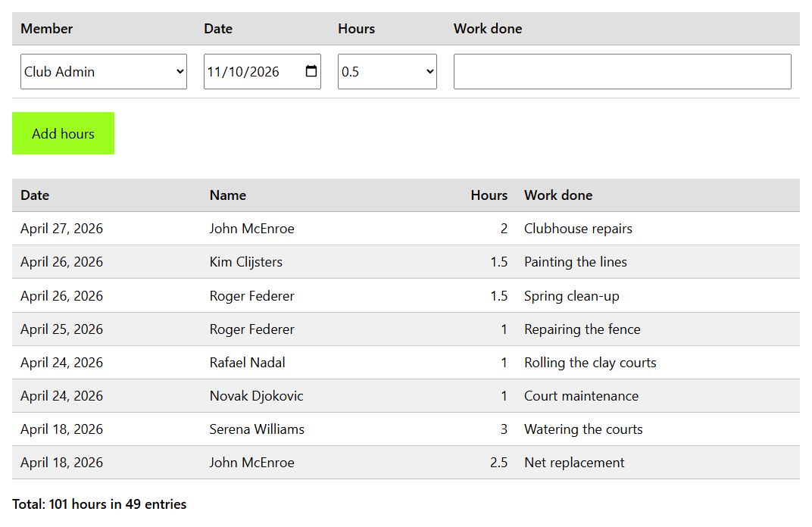Click April 24, 2026 in Novak Djokovic row
The image size is (812, 527).
click(61, 396)
